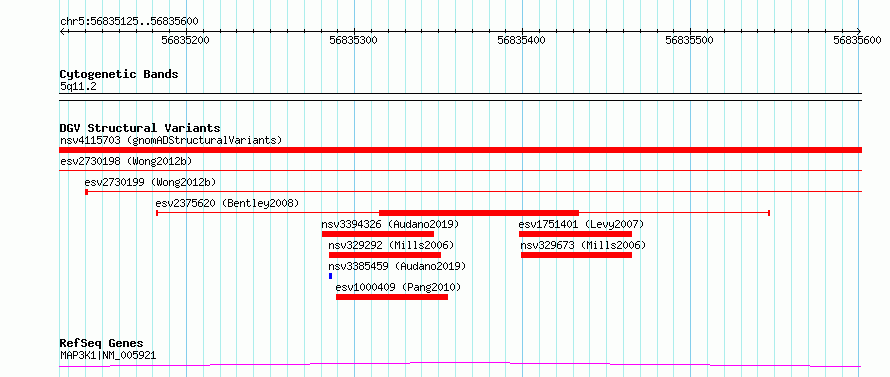The height and width of the screenshot is (377, 890).
Task: Open the nsv4115703 (gnomADStructuralVariants) label
Action: click(x=171, y=140)
